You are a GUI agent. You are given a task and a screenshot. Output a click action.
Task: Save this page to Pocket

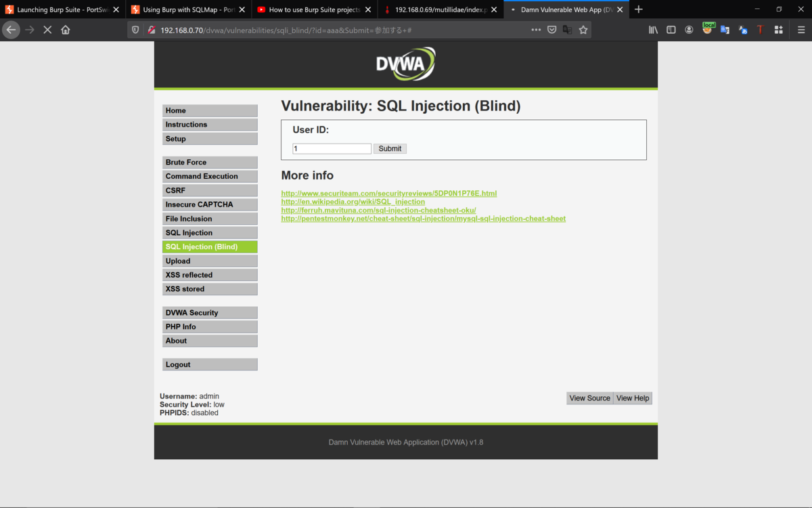[x=551, y=30]
